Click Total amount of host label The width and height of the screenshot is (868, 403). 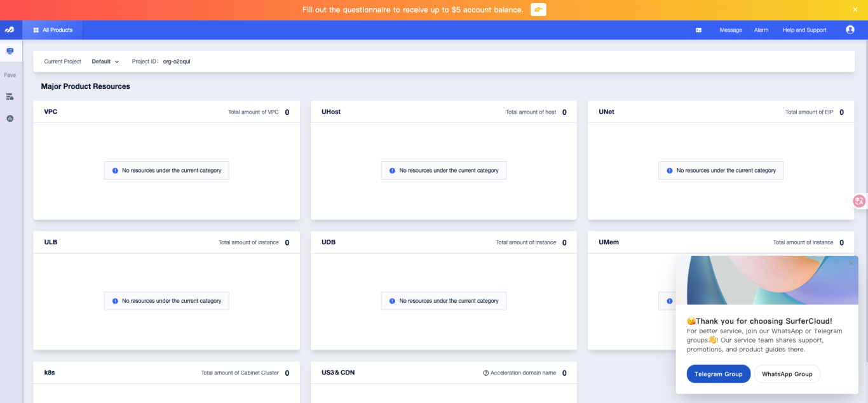(x=531, y=112)
